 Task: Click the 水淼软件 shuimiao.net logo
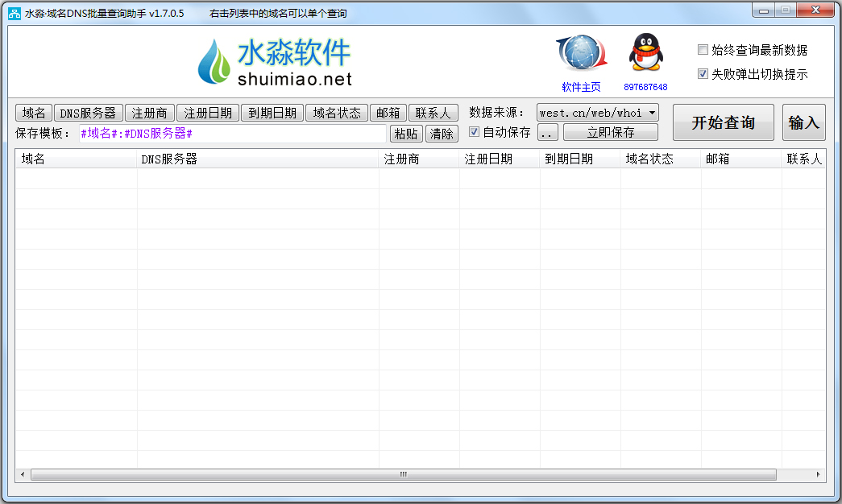coord(275,61)
